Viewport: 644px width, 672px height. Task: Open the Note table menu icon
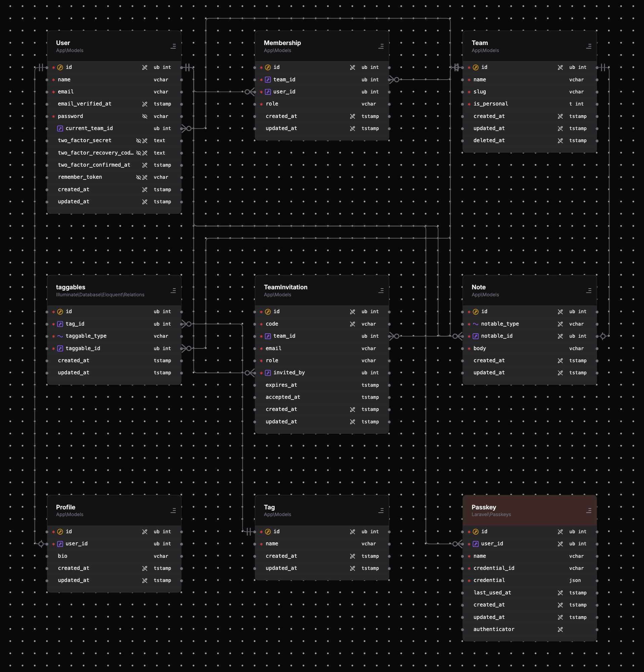point(589,291)
